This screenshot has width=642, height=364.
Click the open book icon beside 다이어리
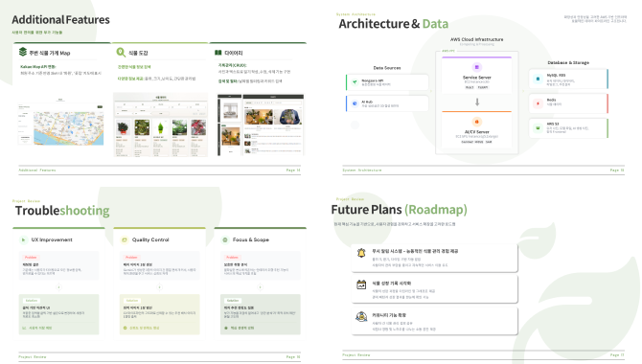[218, 53]
